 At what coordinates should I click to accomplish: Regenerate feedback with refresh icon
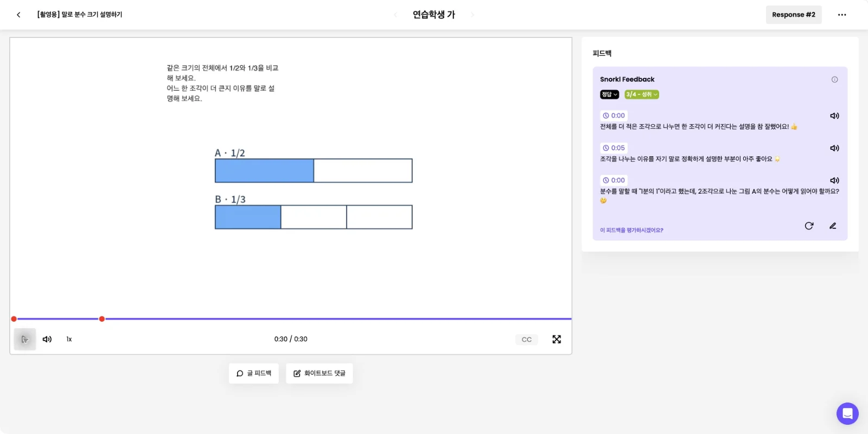pyautogui.click(x=809, y=226)
